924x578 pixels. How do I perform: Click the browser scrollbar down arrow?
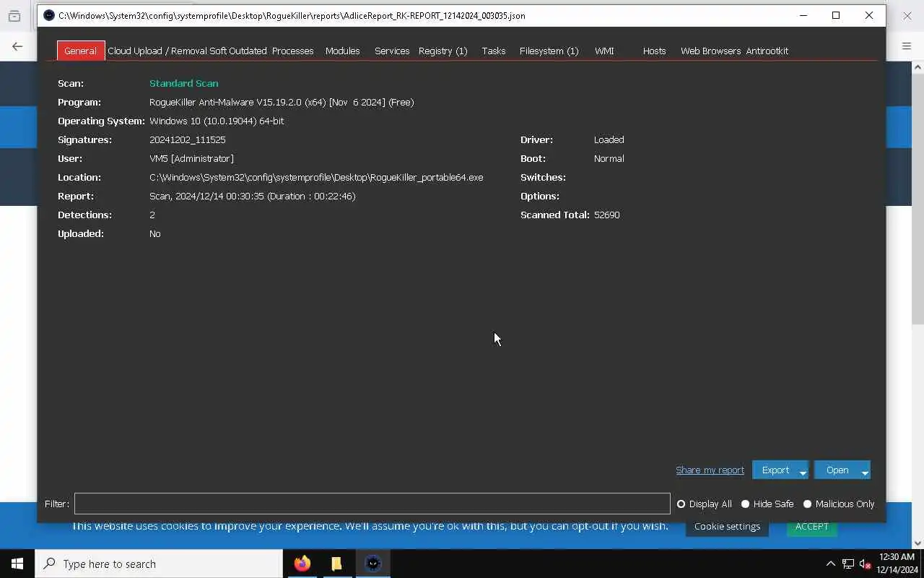point(918,543)
